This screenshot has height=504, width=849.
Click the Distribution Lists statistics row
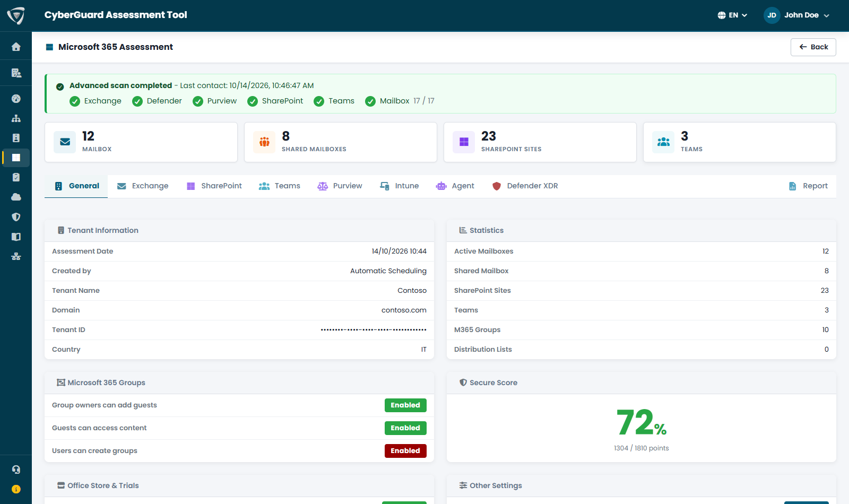click(x=642, y=350)
